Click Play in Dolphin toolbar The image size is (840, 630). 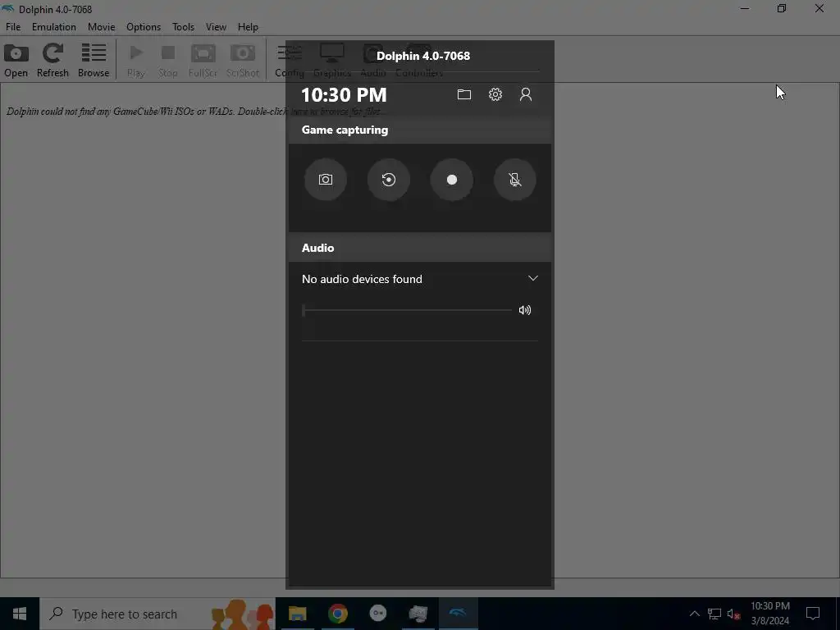click(136, 61)
